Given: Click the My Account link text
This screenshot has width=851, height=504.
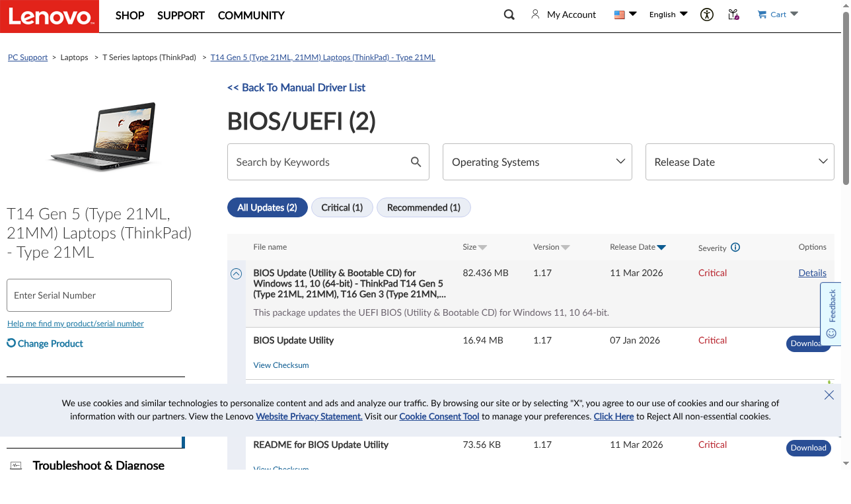Looking at the screenshot, I should [572, 15].
